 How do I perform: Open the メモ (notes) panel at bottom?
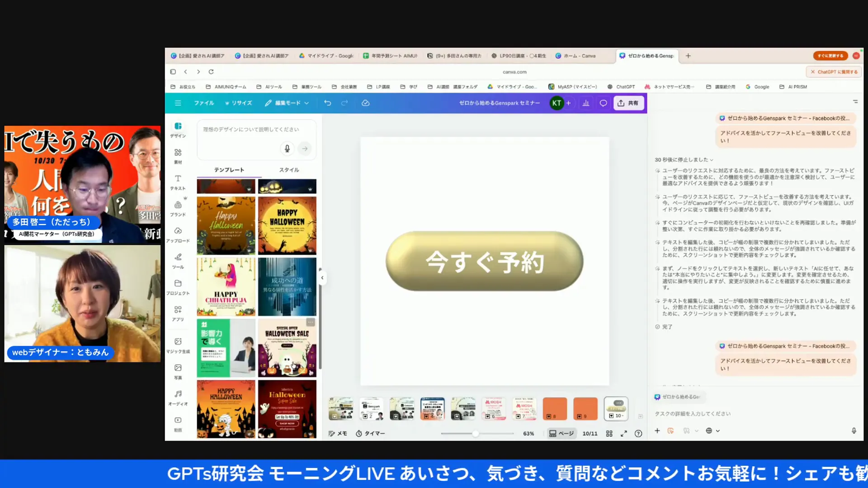click(x=338, y=433)
